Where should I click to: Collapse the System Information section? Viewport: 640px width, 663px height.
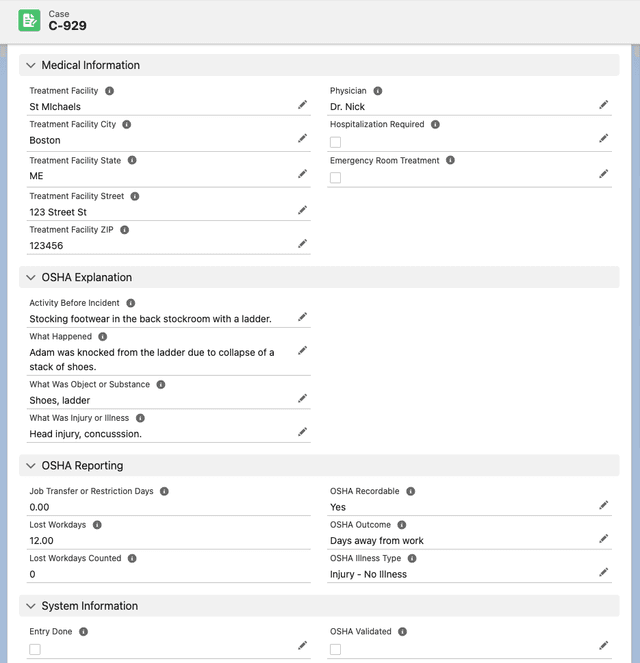coord(31,606)
